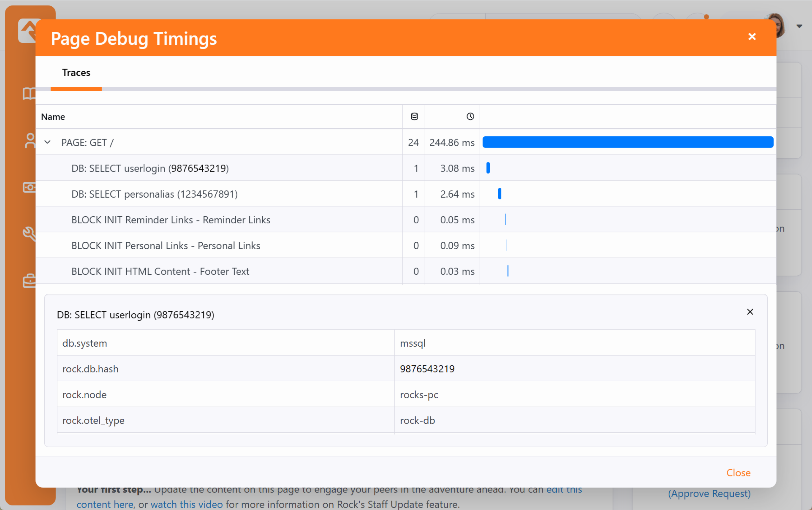The width and height of the screenshot is (812, 510).
Task: Collapse the PAGE: GET / trace row
Action: pyautogui.click(x=48, y=142)
